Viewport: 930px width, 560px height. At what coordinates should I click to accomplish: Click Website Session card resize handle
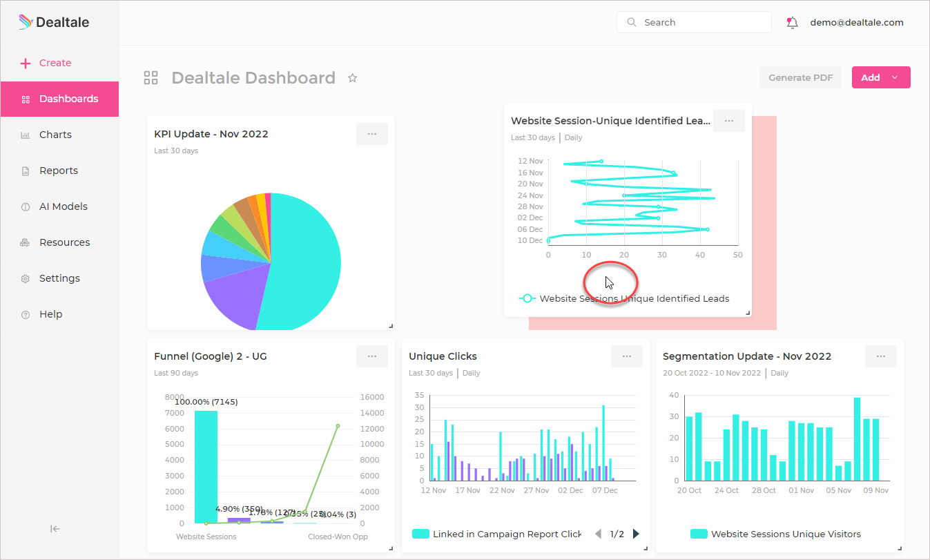point(748,313)
